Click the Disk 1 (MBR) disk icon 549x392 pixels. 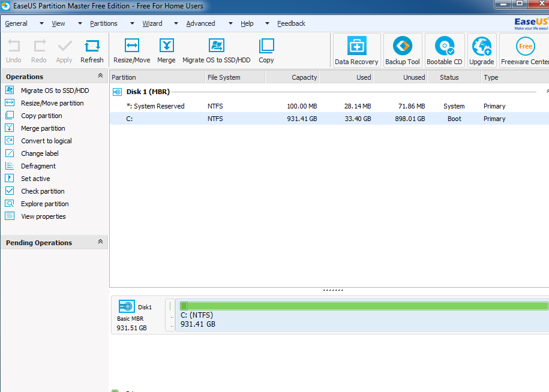[117, 92]
